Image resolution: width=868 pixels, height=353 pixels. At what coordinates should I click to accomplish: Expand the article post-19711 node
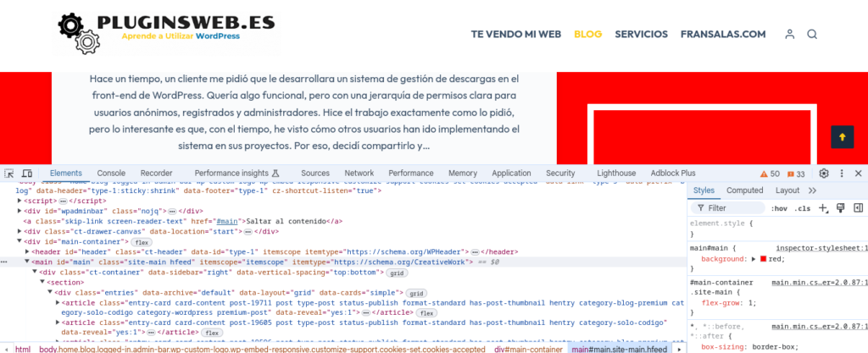(x=58, y=303)
